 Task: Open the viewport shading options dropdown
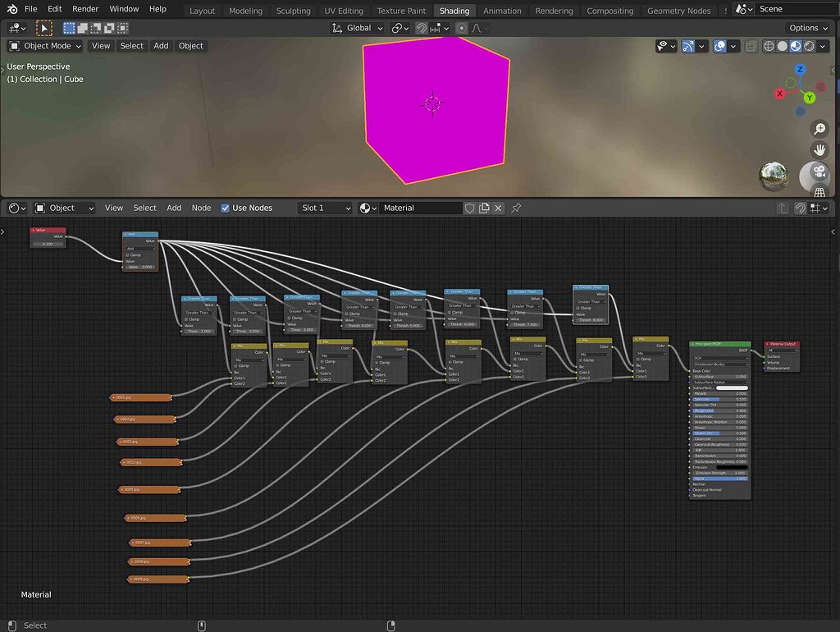[822, 47]
